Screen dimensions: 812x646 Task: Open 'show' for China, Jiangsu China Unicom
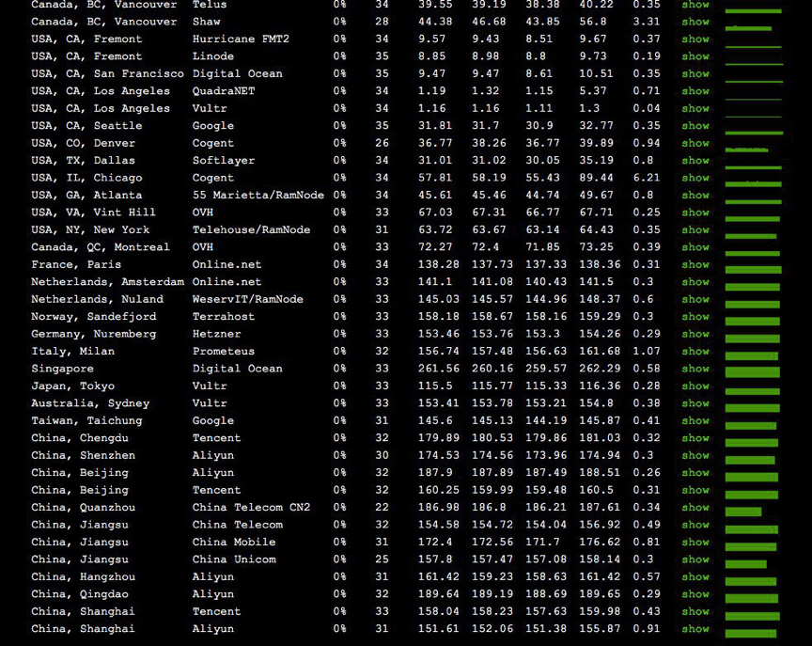click(x=695, y=559)
